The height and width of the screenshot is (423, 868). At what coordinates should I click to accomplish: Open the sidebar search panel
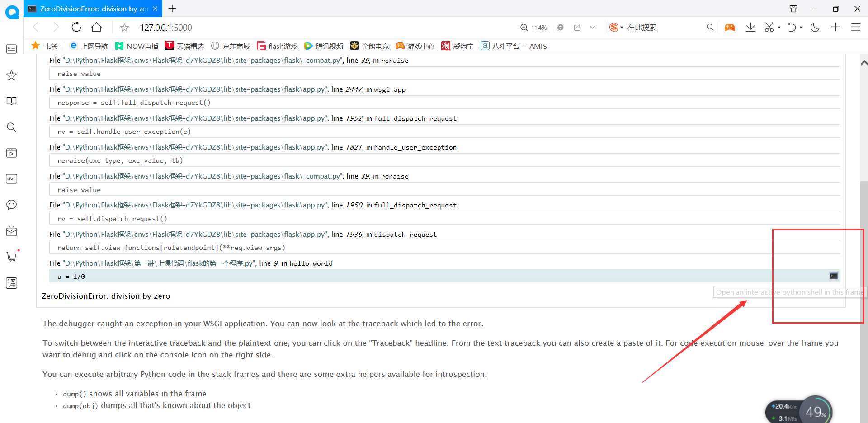click(11, 127)
